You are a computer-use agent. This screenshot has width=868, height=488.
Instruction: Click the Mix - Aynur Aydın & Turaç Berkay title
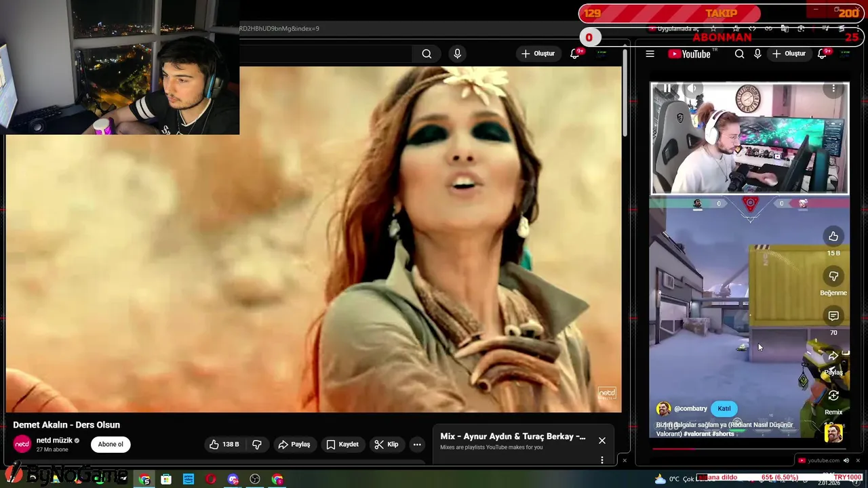(x=513, y=436)
